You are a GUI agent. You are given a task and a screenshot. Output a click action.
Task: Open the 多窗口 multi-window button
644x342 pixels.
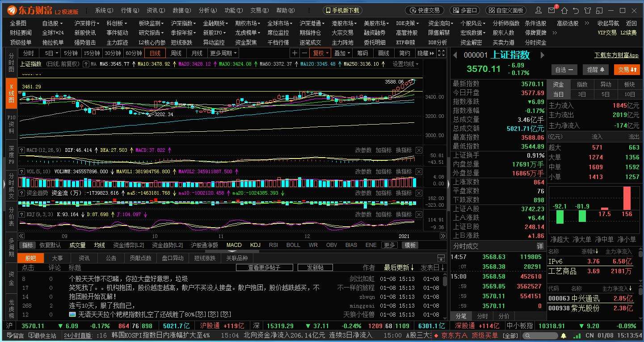pos(464,10)
